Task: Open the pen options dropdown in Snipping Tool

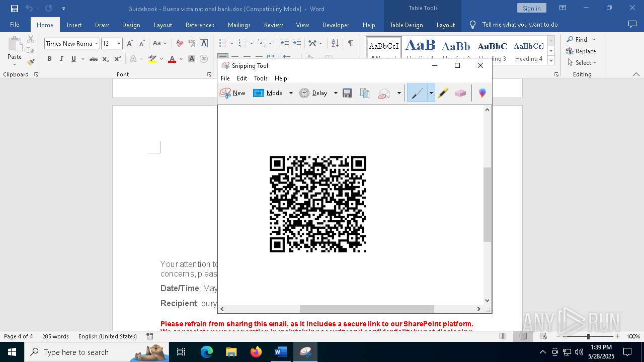Action: point(431,93)
